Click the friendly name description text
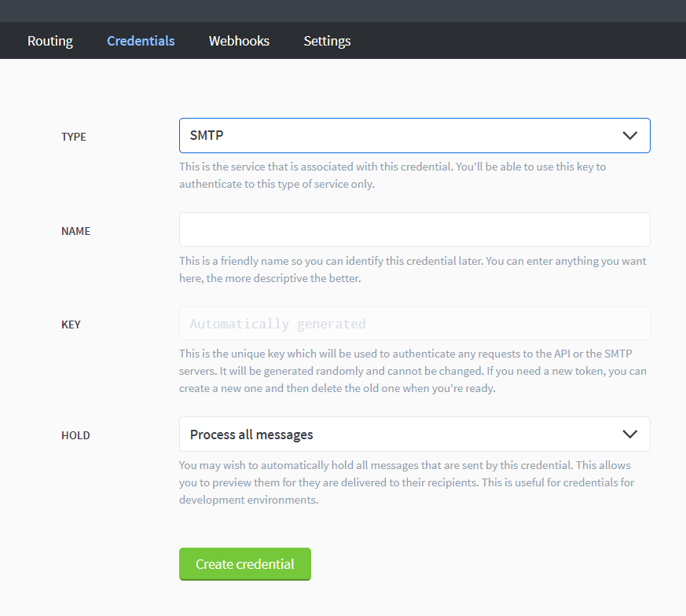 tap(413, 269)
